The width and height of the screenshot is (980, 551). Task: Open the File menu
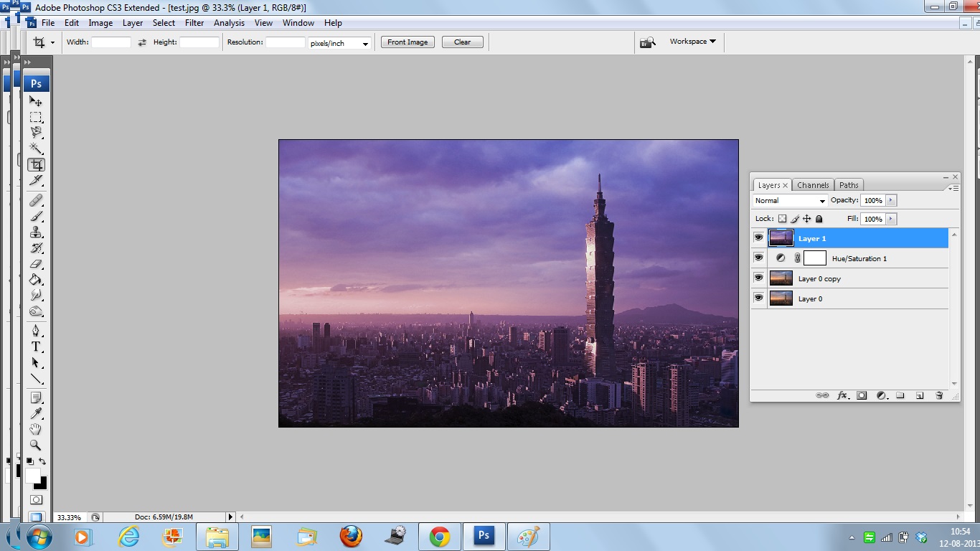(48, 23)
